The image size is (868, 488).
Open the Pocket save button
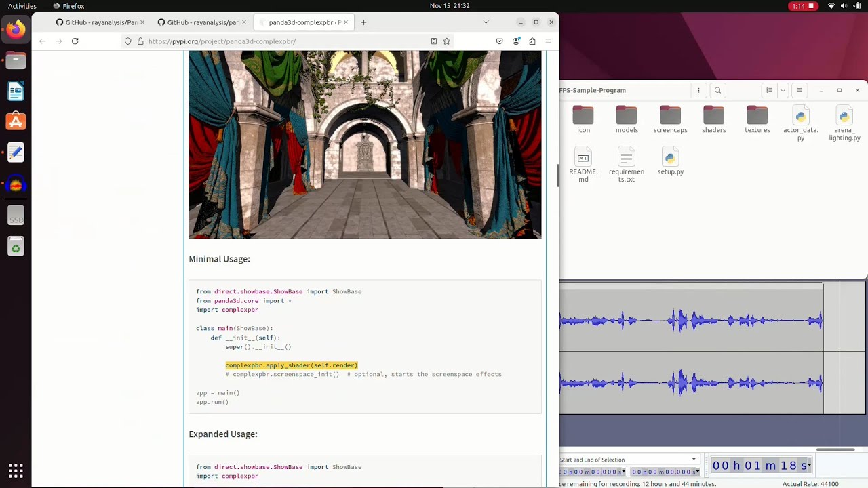[x=500, y=41]
